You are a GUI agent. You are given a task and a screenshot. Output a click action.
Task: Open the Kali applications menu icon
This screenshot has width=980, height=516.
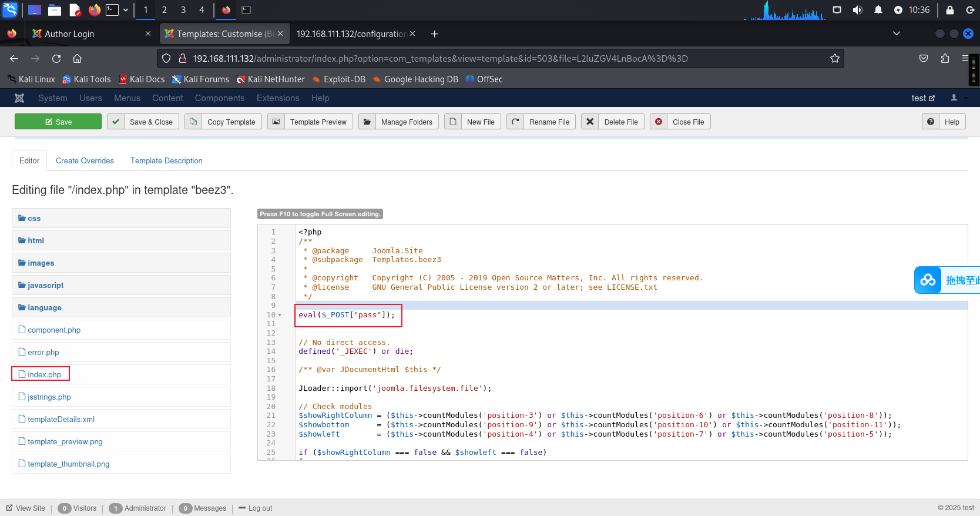(x=11, y=9)
